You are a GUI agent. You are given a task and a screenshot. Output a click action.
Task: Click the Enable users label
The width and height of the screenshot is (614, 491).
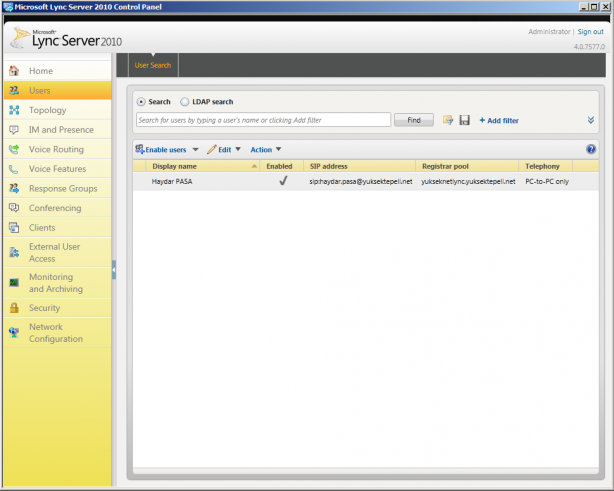click(x=166, y=150)
